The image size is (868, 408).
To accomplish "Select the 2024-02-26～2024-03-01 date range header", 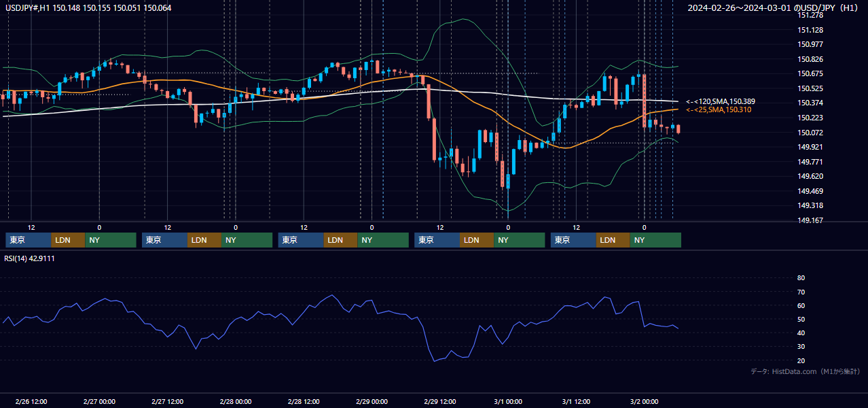I will (x=774, y=8).
